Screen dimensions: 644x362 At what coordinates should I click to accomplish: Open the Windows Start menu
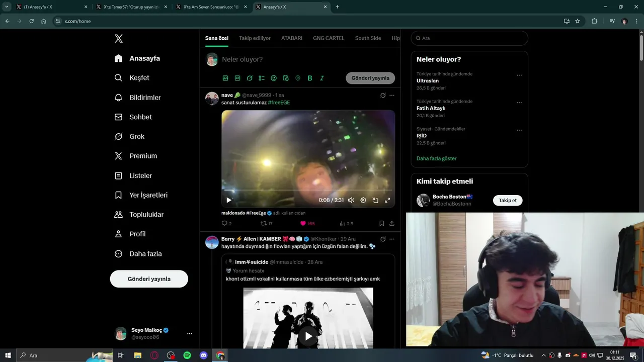8,355
